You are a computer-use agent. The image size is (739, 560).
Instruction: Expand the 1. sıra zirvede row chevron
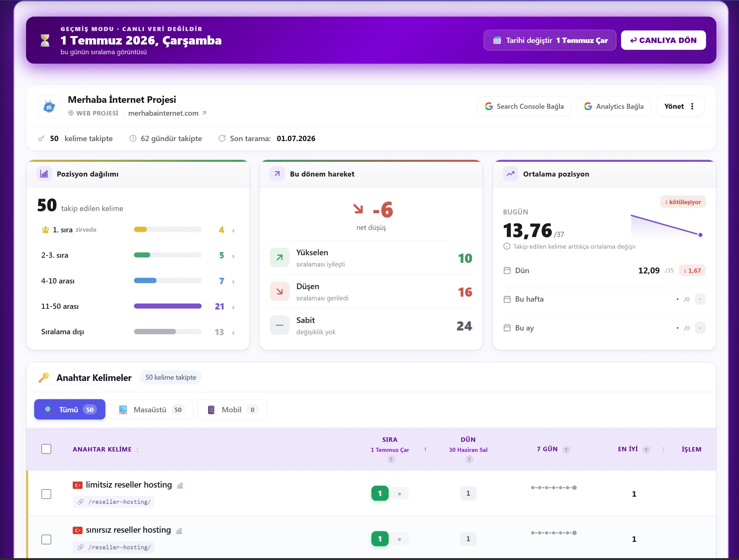point(233,230)
